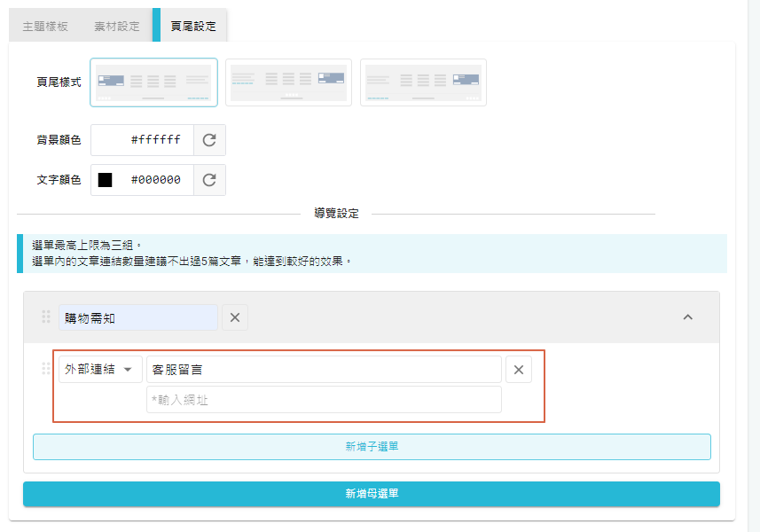Click the 新增子選單 button
This screenshot has width=760, height=532.
coord(372,447)
